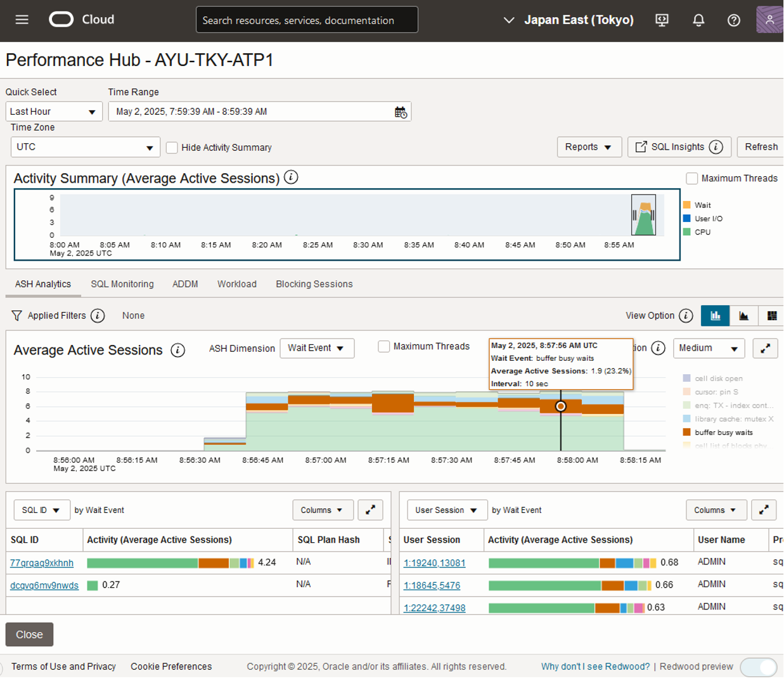Click the Refresh button
The width and height of the screenshot is (784, 681).
760,146
